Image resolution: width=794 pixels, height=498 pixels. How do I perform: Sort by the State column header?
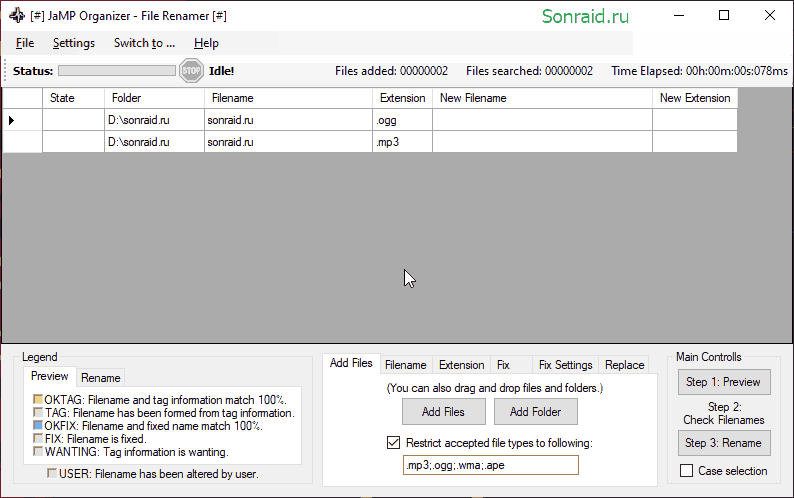pos(73,98)
